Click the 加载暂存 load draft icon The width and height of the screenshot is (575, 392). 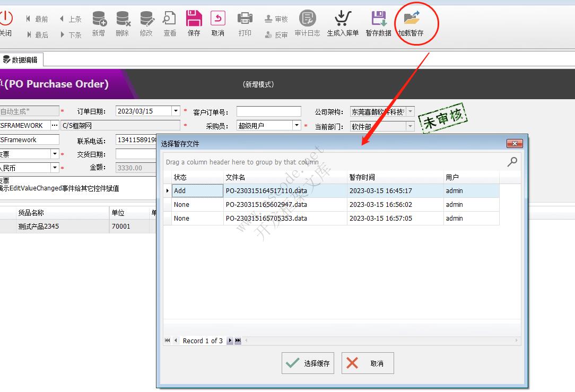[411, 19]
